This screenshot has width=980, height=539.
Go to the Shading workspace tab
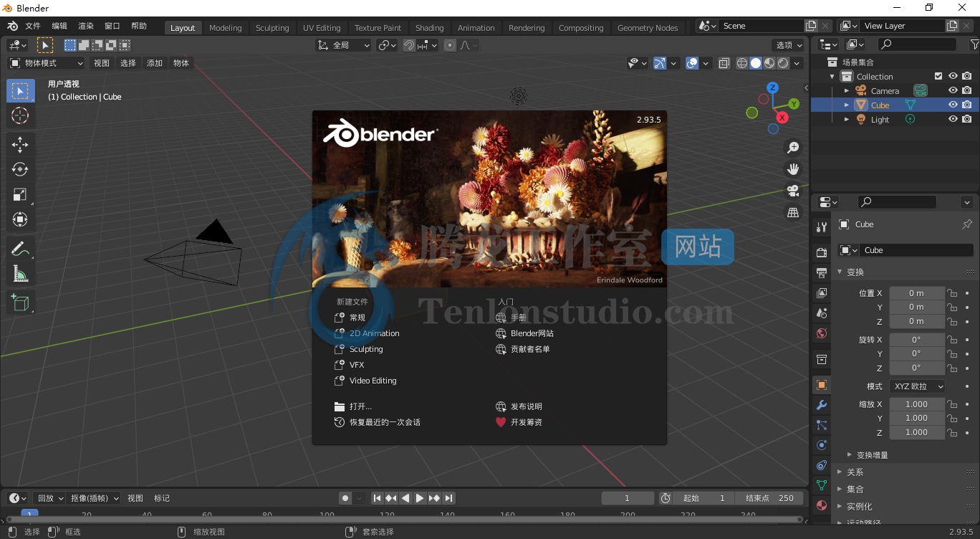429,28
